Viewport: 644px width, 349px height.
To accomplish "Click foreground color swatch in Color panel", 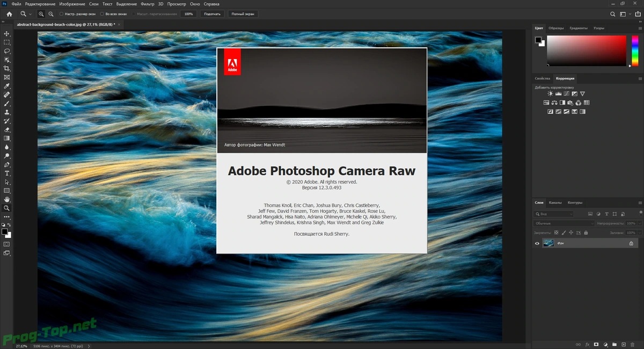I will click(x=538, y=40).
